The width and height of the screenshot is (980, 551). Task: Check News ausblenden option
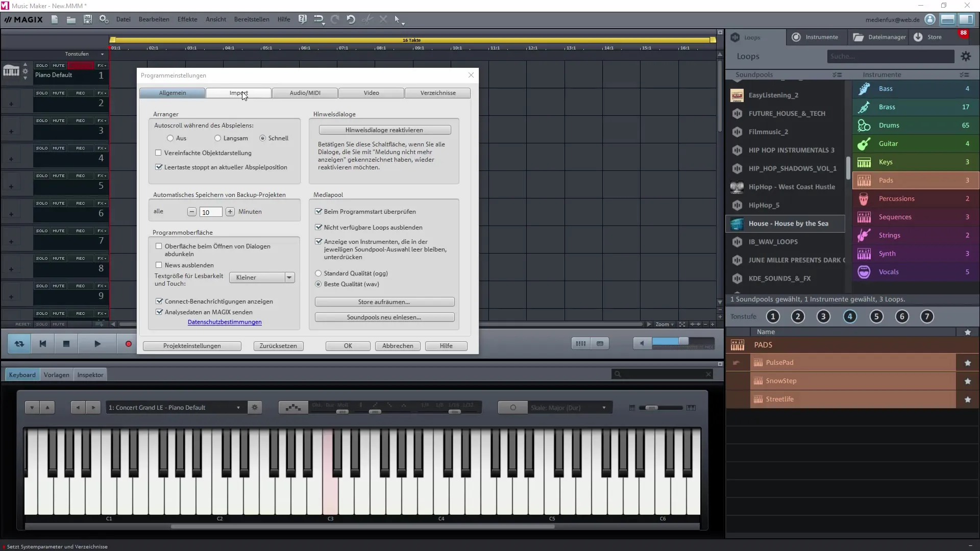[159, 265]
